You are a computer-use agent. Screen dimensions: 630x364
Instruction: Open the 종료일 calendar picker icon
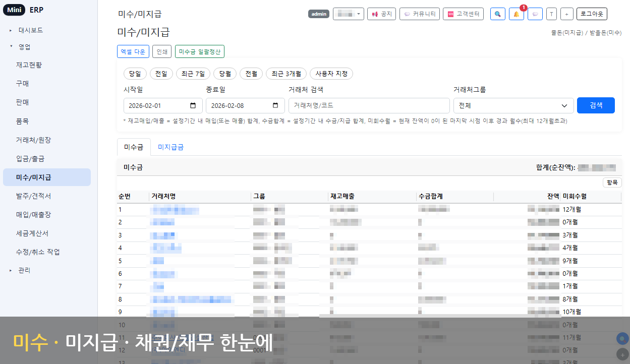click(275, 105)
